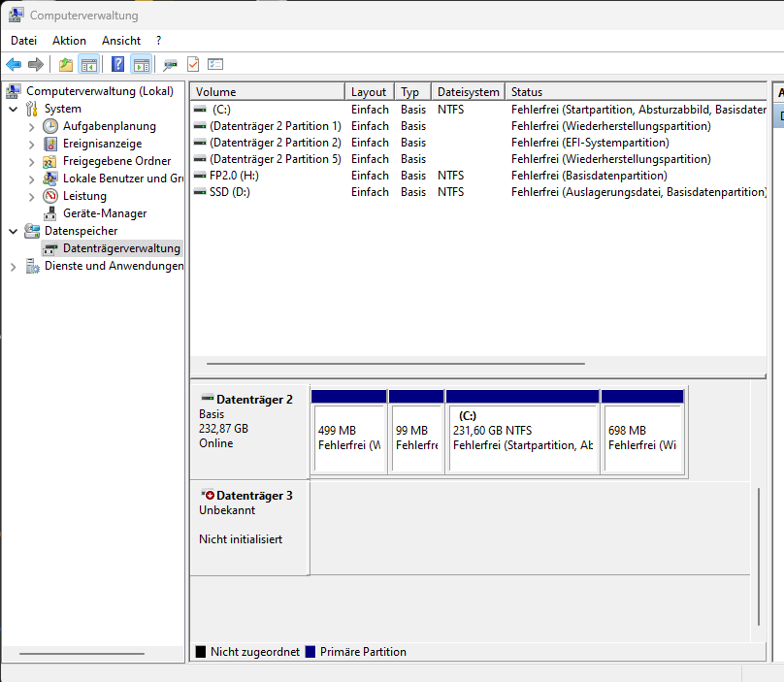This screenshot has height=682, width=784.
Task: Click Fehlerfrei (Basisdatenpartition) status of FP2.0
Action: [589, 176]
